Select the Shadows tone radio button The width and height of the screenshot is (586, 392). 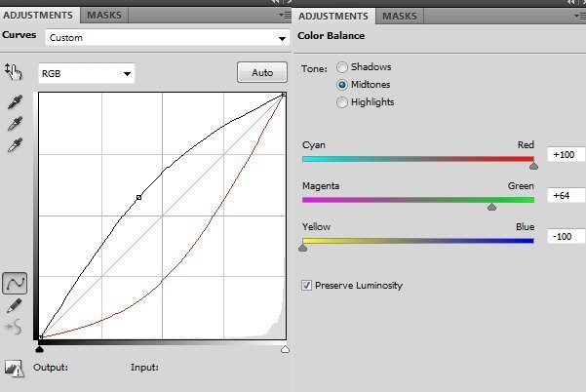(341, 67)
